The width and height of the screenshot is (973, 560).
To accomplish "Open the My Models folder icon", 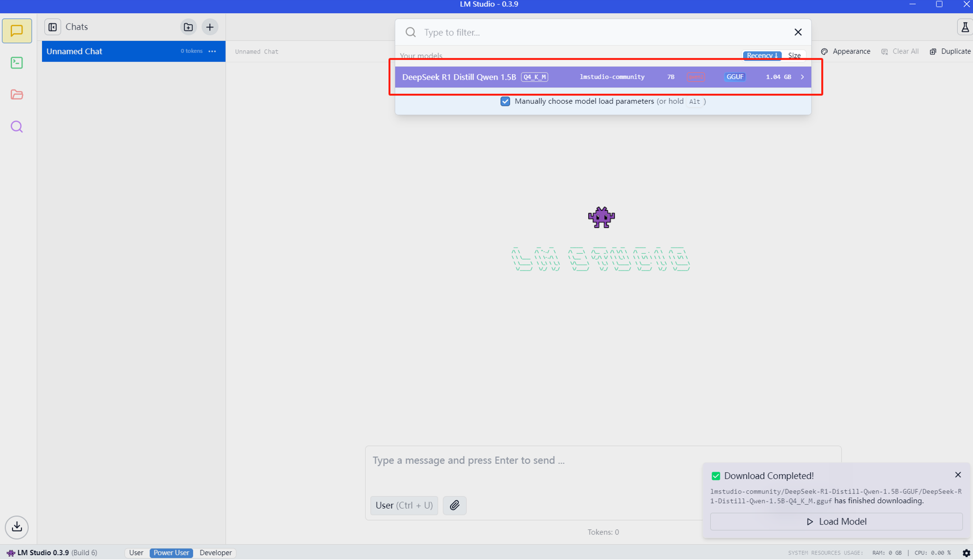I will (17, 94).
